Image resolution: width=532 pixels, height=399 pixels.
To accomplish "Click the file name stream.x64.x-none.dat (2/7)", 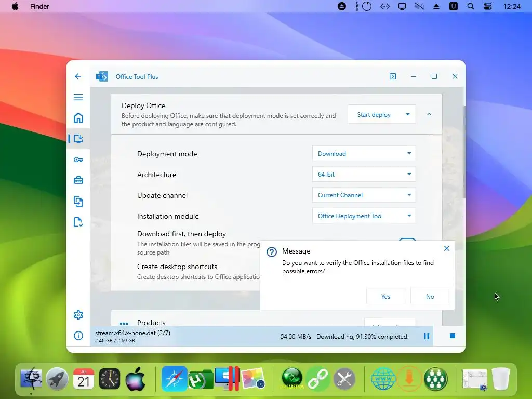I will (132, 333).
